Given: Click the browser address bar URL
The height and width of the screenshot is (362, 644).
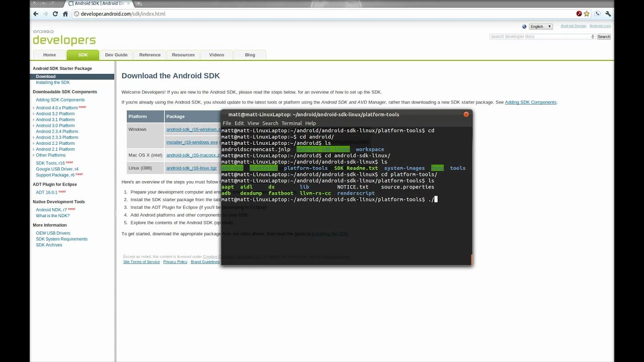Looking at the screenshot, I should [x=123, y=14].
